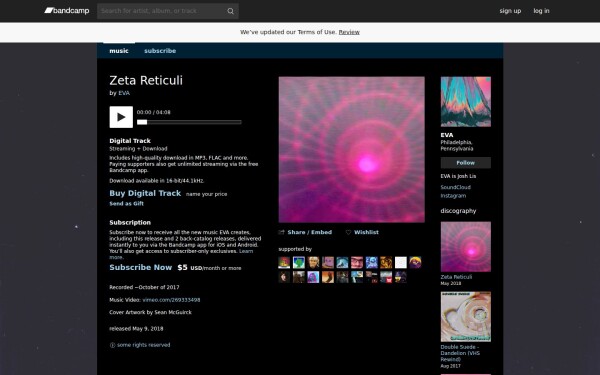Image resolution: width=600 pixels, height=375 pixels.
Task: Click the Philadelphia, Pennsylvania location text
Action: 457,145
